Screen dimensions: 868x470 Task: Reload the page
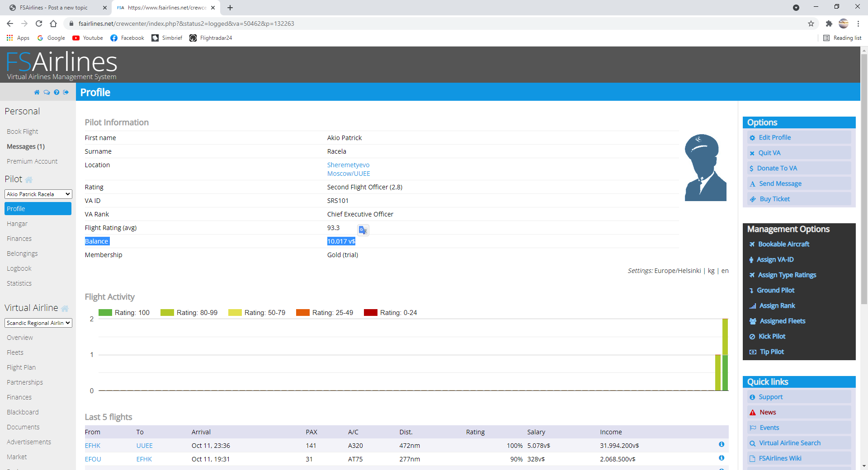39,23
